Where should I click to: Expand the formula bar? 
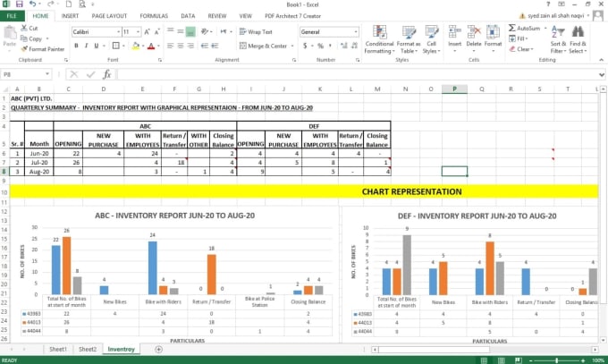coord(602,74)
